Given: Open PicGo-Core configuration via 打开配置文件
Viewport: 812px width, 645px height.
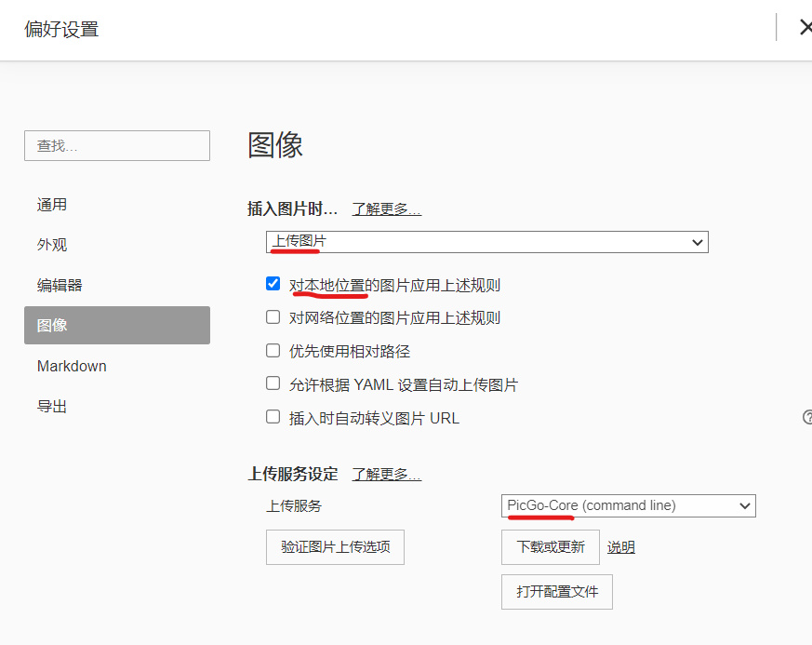Looking at the screenshot, I should pos(556,592).
